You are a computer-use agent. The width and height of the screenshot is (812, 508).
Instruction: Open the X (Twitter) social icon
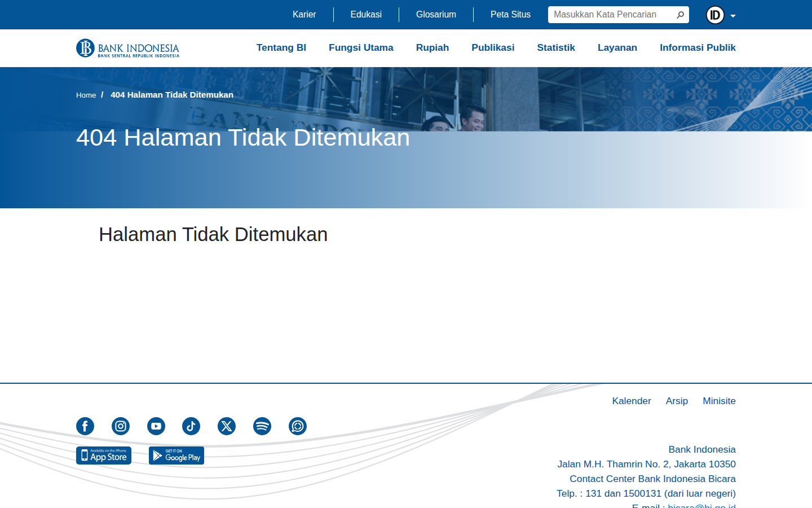227,426
